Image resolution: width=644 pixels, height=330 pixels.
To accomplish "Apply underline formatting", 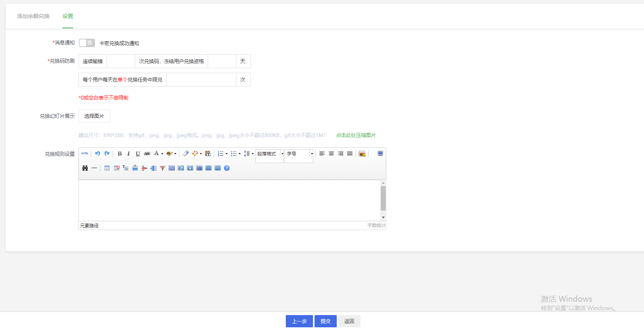I will click(138, 154).
